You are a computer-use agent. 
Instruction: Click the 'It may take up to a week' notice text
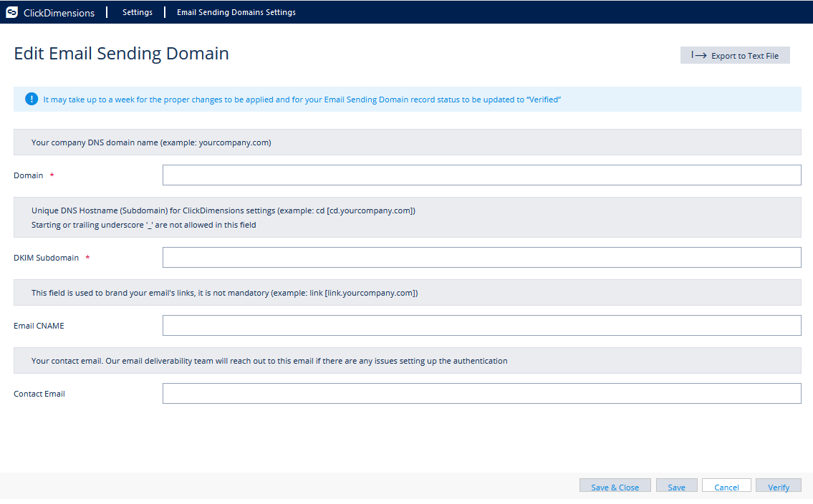click(302, 100)
